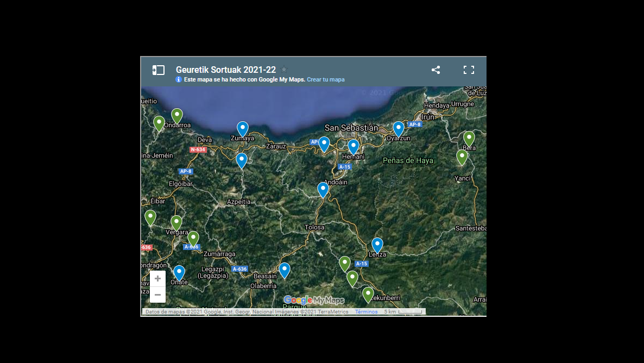
Task: Open the Términos link
Action: coord(366,312)
